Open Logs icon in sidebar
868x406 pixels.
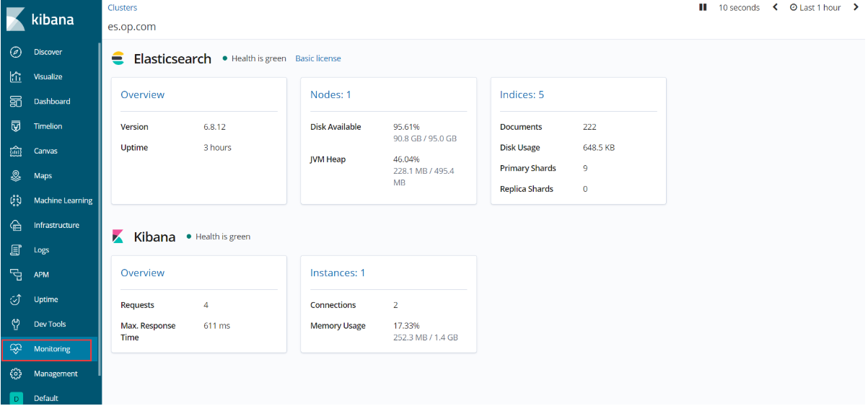pyautogui.click(x=16, y=250)
